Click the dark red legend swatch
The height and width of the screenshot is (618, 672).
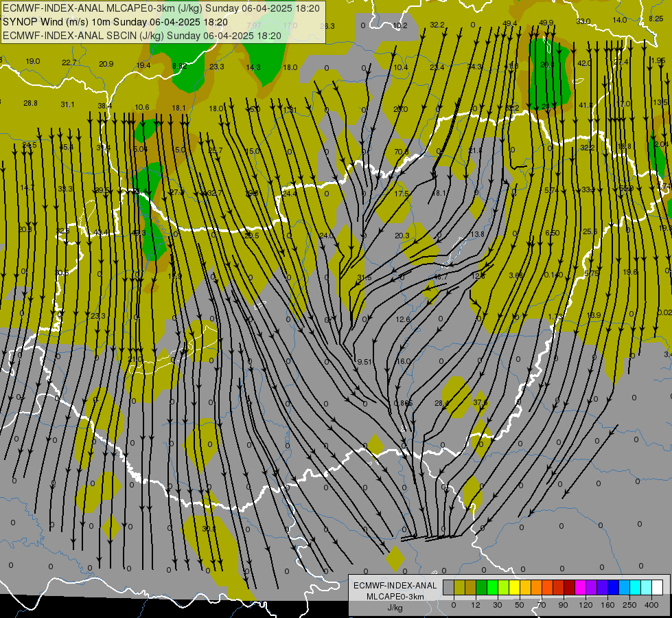click(570, 588)
